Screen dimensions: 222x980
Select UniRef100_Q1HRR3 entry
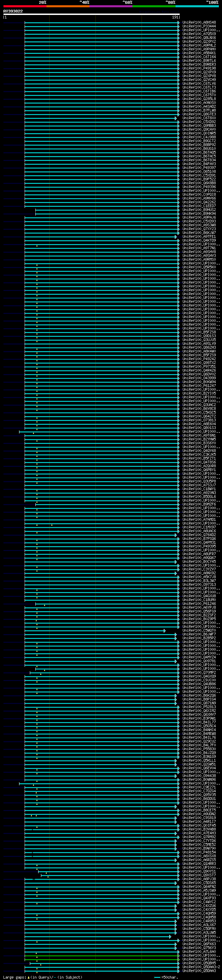(199, 864)
